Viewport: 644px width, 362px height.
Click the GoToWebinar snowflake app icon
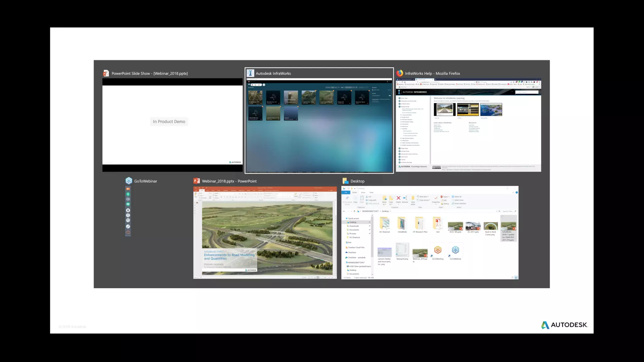pos(129,181)
